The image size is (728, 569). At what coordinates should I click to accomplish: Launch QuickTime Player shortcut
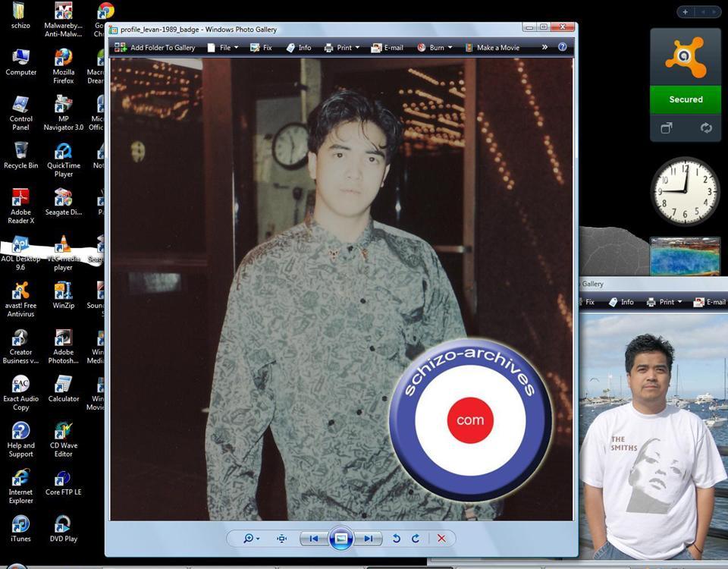pos(64,160)
